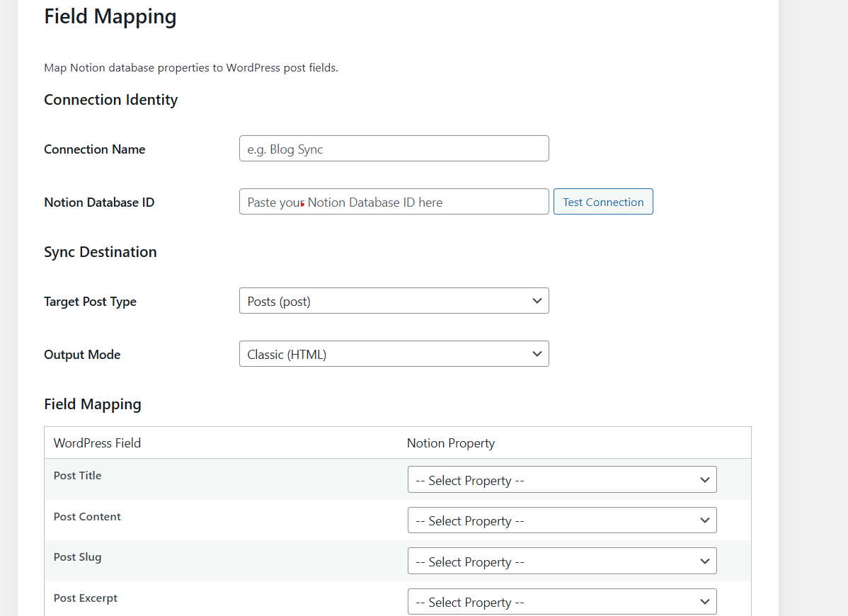Click the Notion Database ID label
Image resolution: width=848 pixels, height=616 pixels.
point(99,203)
